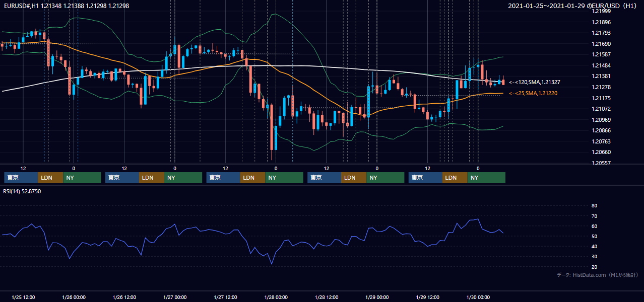Click price axis value 1.20866
The width and height of the screenshot is (644, 302).
(x=602, y=130)
